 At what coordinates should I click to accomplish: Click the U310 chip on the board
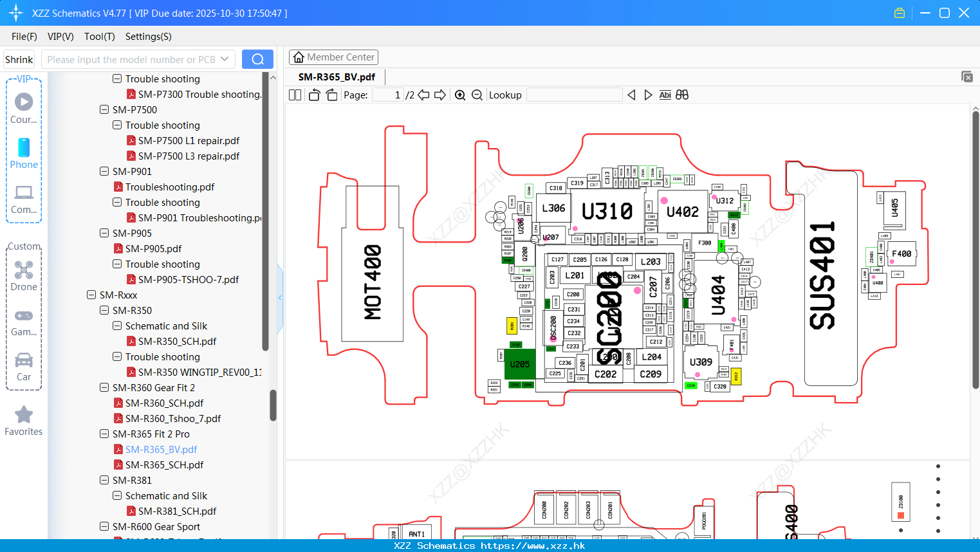point(607,211)
